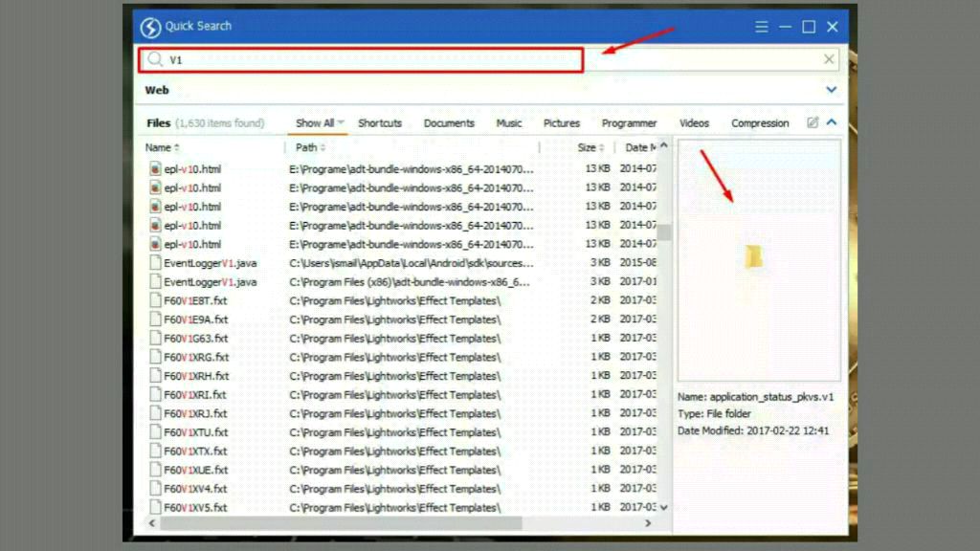980x551 pixels.
Task: Sort results by Size column
Action: (587, 147)
